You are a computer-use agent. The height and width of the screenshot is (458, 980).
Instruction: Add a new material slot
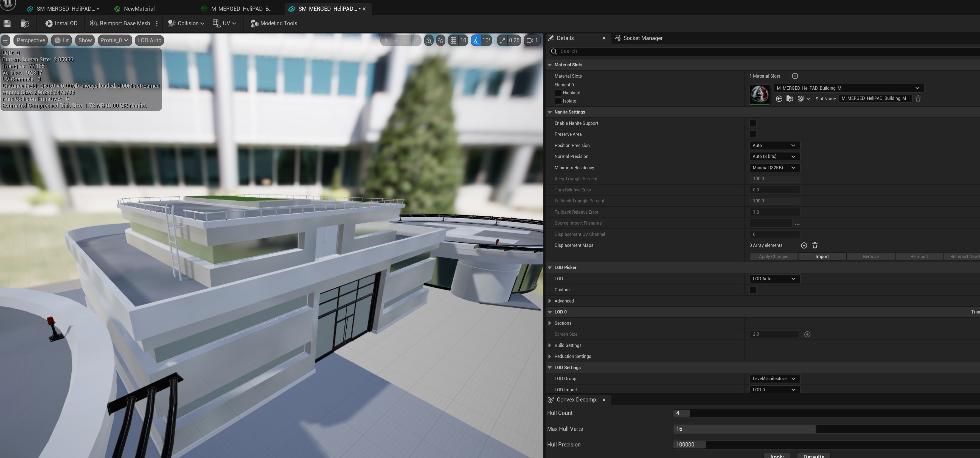[x=795, y=76]
